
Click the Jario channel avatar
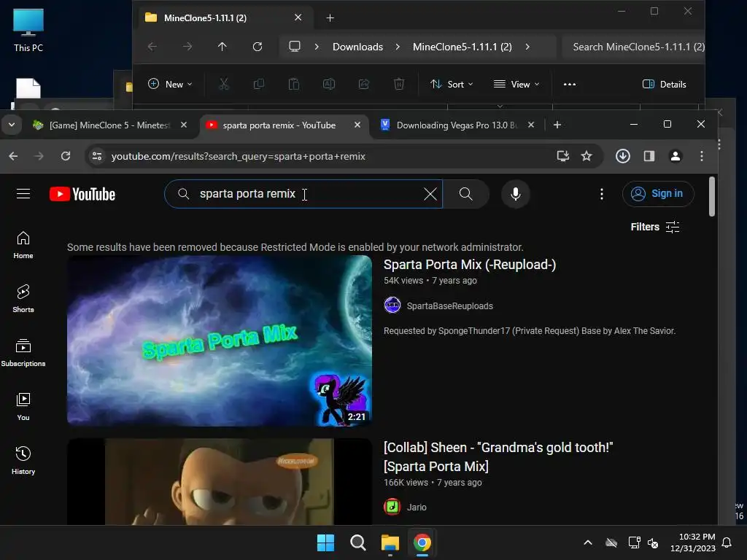click(x=392, y=507)
